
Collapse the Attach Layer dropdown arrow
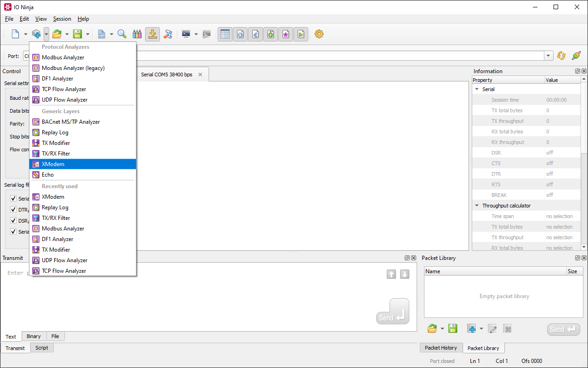(x=46, y=34)
